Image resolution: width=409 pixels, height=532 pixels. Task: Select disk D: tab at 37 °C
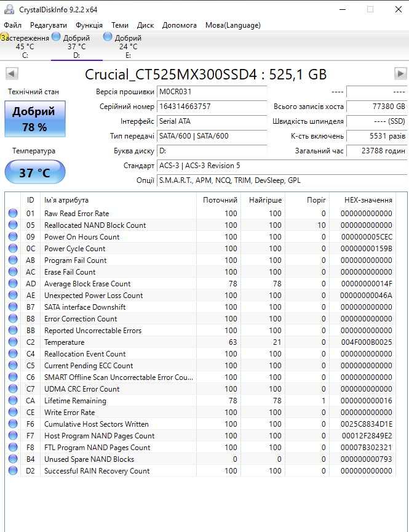(x=77, y=46)
